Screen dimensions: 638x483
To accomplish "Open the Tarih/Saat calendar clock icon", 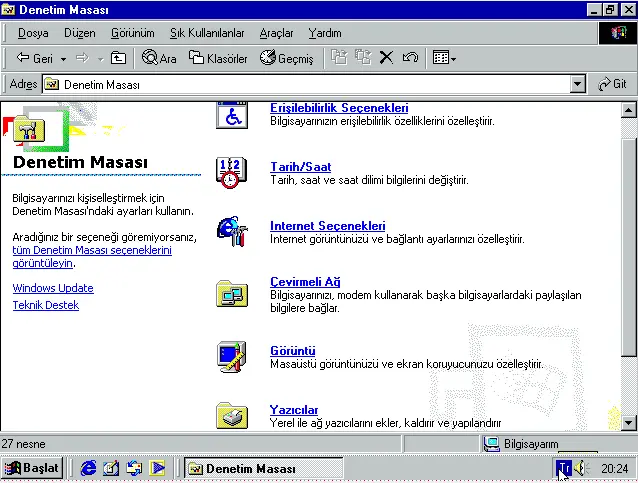I will point(231,173).
